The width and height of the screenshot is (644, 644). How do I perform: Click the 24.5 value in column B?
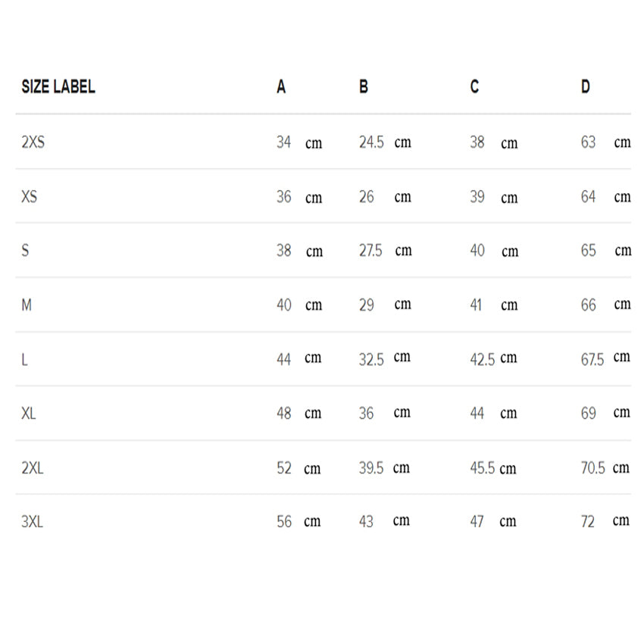click(371, 142)
